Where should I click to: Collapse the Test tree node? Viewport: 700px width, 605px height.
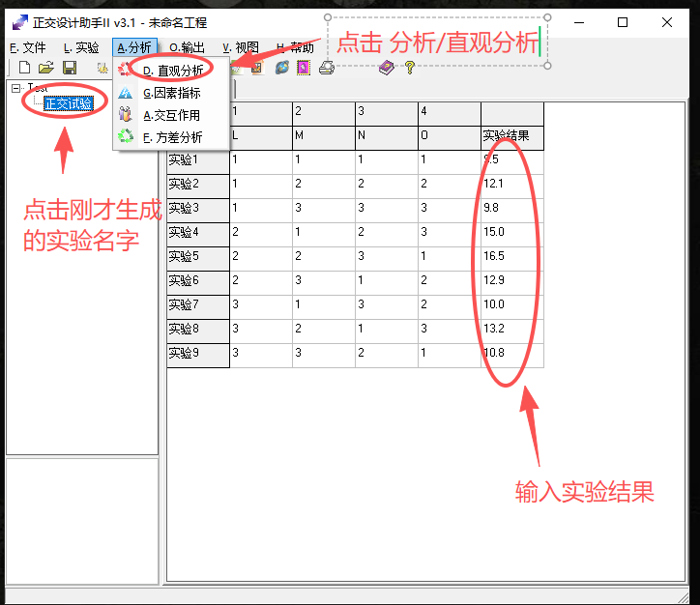tap(15, 89)
